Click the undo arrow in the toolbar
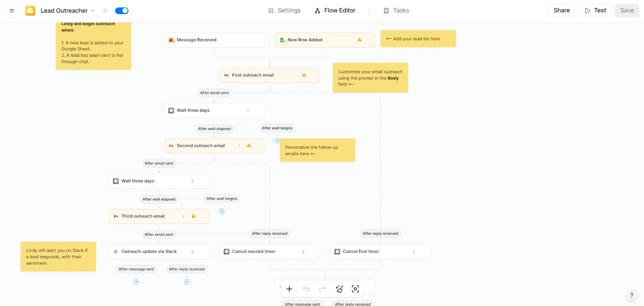Viewport: 644px width, 306px height. 306,289
